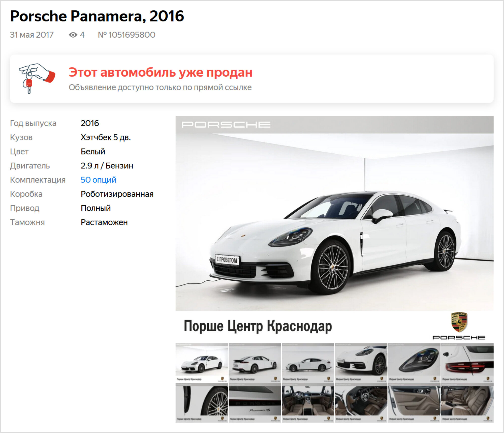Click the listing number '№ 1051695800'
The height and width of the screenshot is (433, 504).
pyautogui.click(x=127, y=35)
